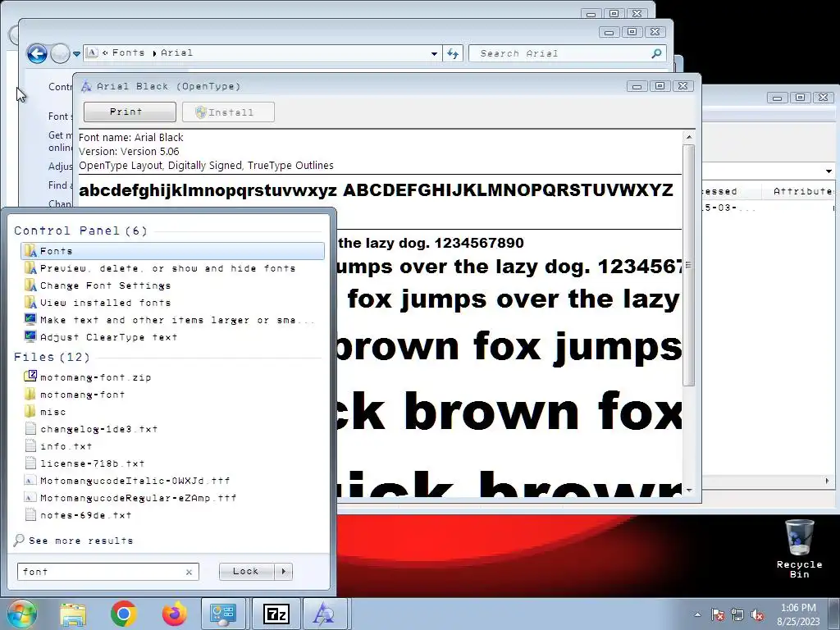Image resolution: width=840 pixels, height=630 pixels.
Task: Go back in the Fonts window
Action: click(x=37, y=53)
